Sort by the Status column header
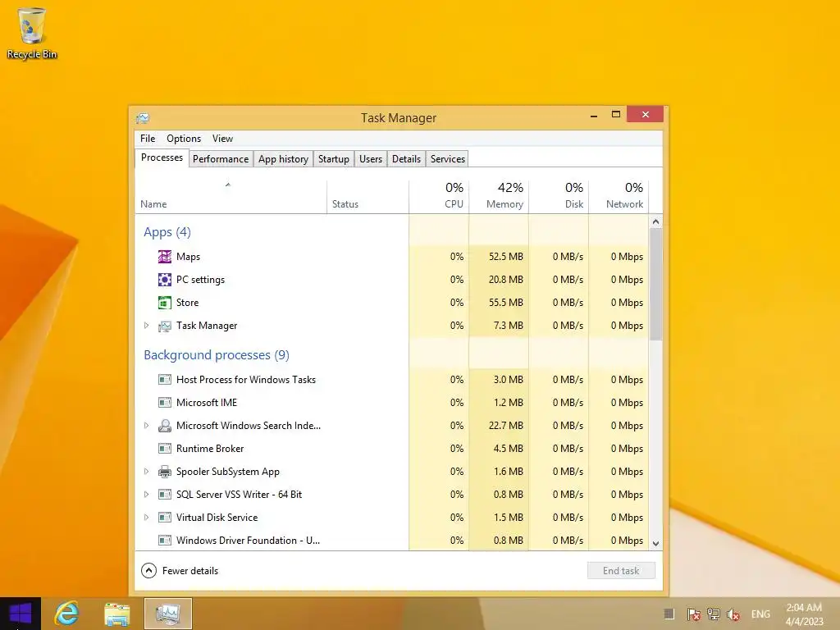Image resolution: width=840 pixels, height=630 pixels. click(x=367, y=197)
